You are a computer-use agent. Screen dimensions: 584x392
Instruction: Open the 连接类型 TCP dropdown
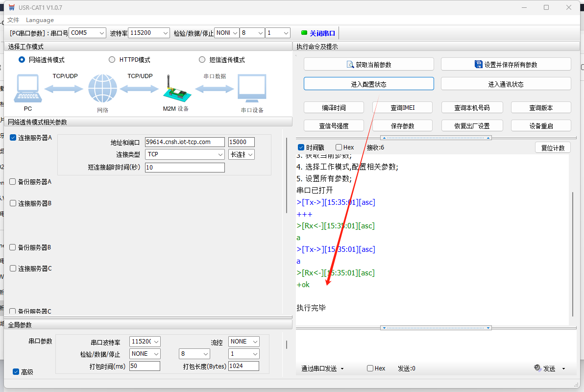click(185, 154)
